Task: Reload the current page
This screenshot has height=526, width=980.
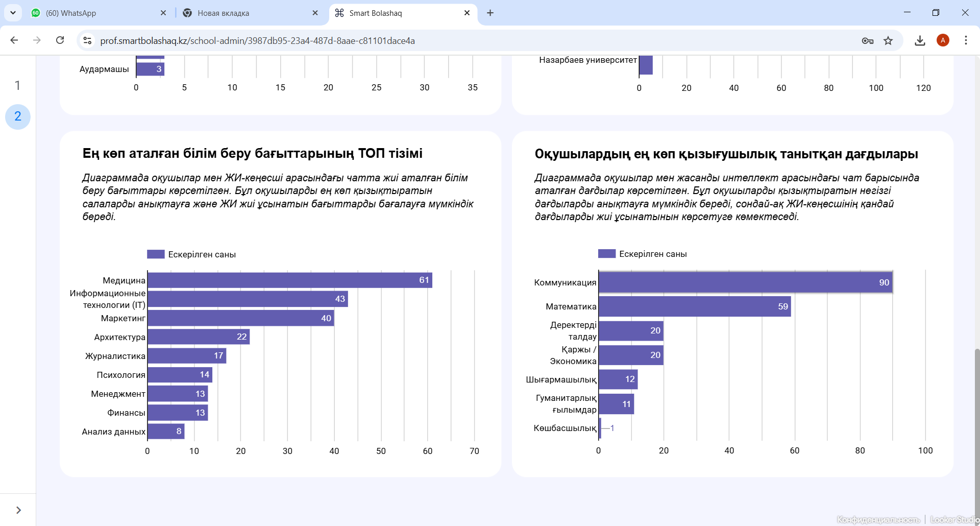Action: (x=60, y=40)
